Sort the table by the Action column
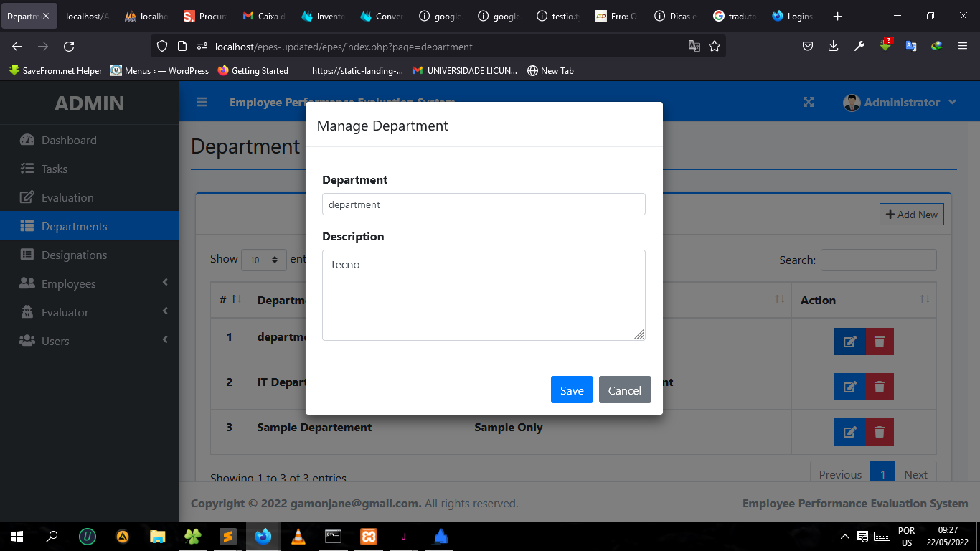This screenshot has width=980, height=551. pyautogui.click(x=864, y=300)
